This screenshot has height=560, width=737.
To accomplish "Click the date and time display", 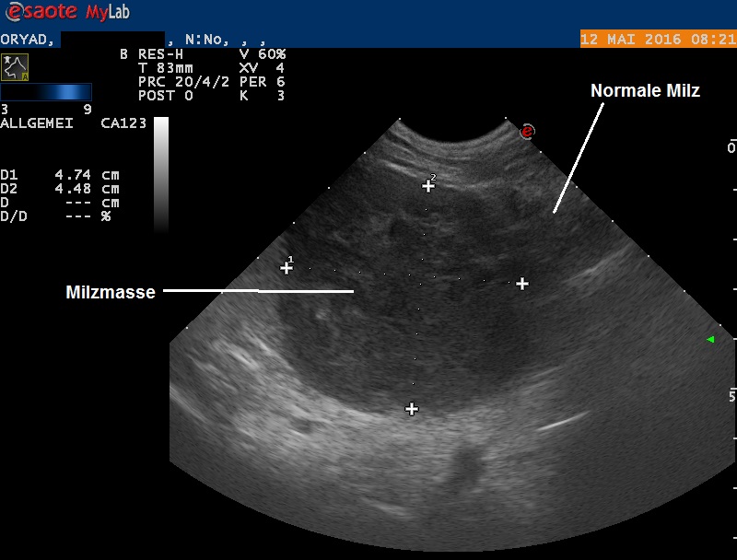I will point(657,40).
